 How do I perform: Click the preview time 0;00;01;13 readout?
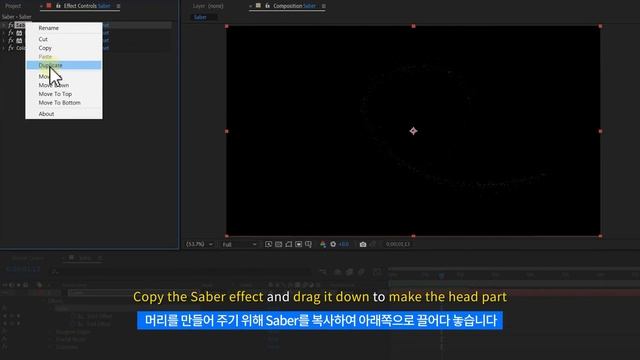pos(398,244)
